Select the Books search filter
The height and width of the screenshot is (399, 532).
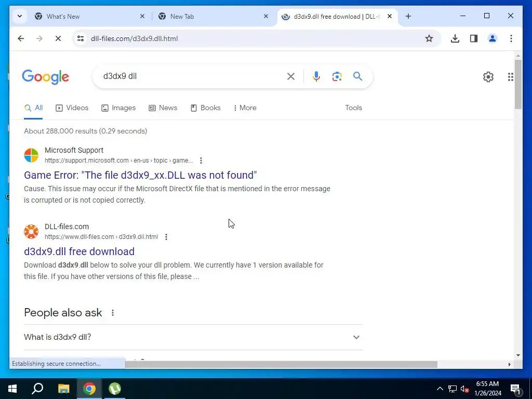click(205, 108)
